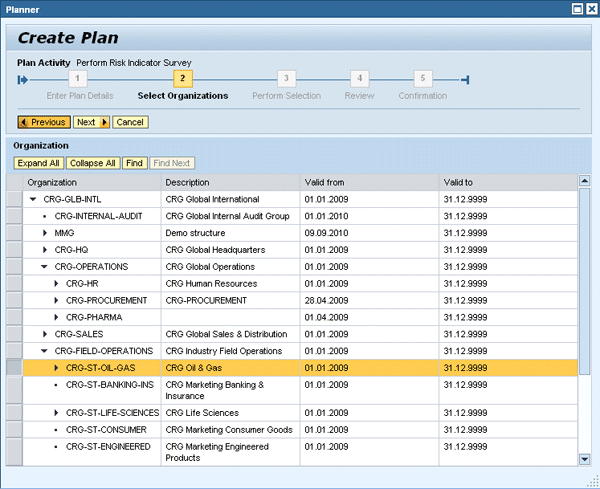
Task: Click Collapse All button
Action: (x=93, y=163)
